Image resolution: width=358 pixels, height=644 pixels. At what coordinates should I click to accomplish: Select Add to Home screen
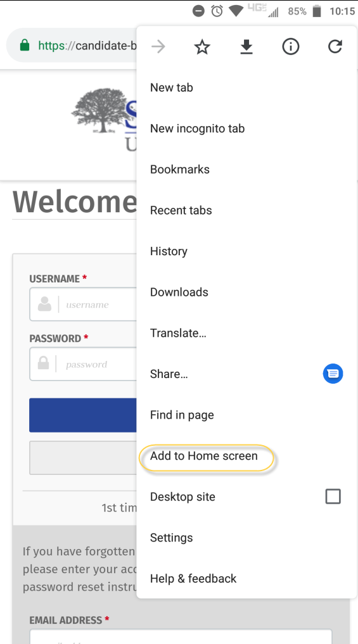204,456
